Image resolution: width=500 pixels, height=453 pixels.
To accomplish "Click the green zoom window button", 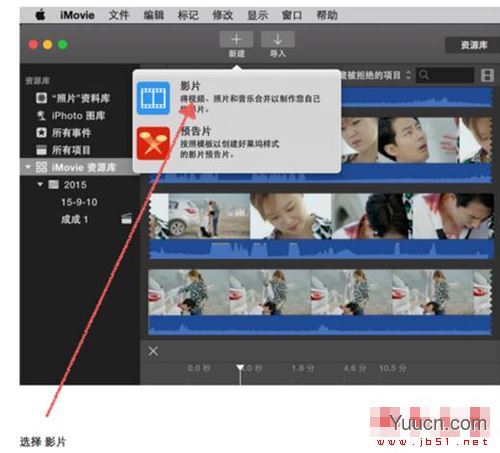I will click(63, 44).
